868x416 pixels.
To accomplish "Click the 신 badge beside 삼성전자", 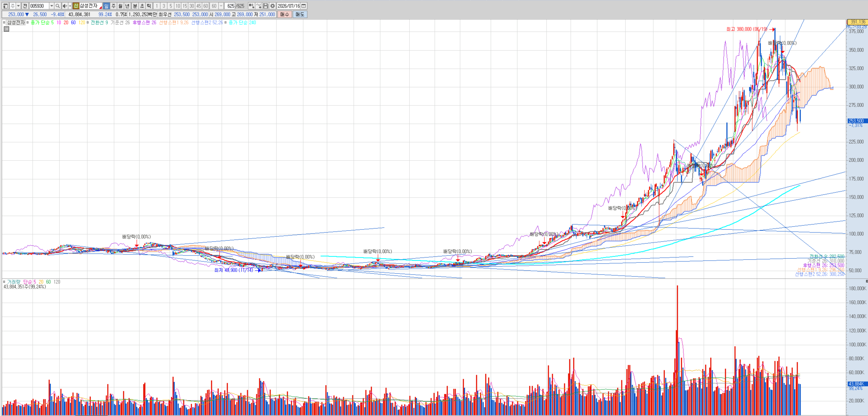I will coord(76,6).
